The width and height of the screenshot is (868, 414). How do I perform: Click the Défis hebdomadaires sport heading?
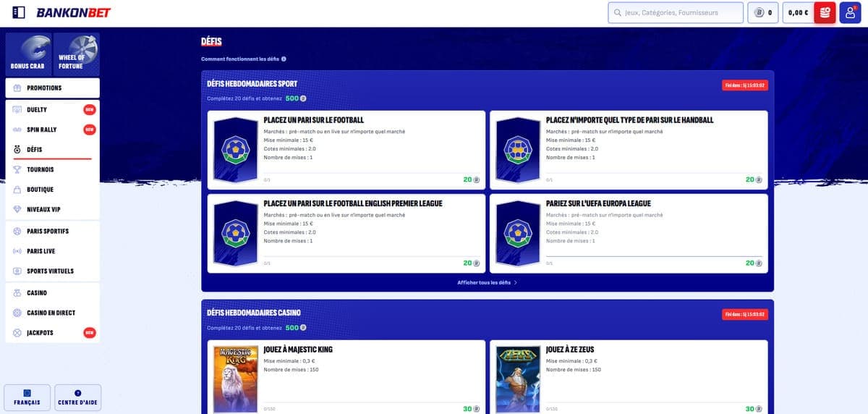click(x=252, y=83)
